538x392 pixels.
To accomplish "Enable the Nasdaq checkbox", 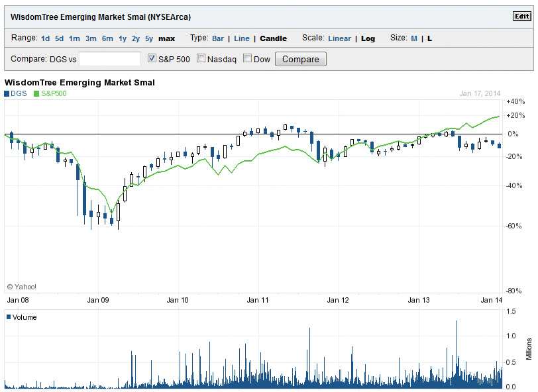I will click(201, 58).
